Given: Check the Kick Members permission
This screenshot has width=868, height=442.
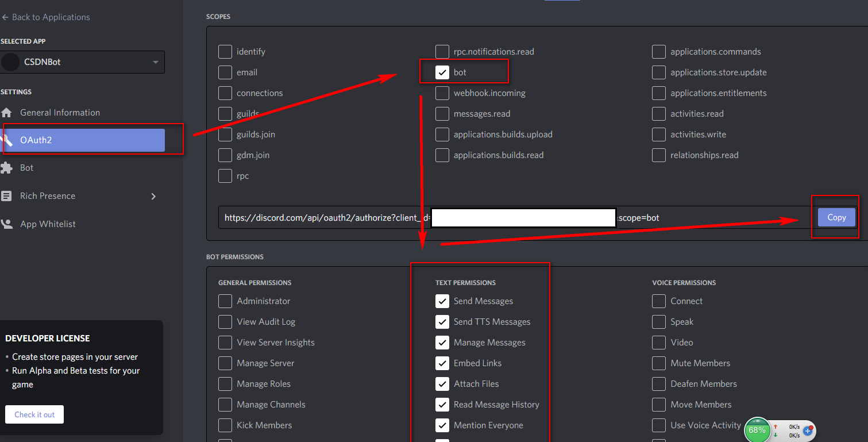Looking at the screenshot, I should pos(225,425).
